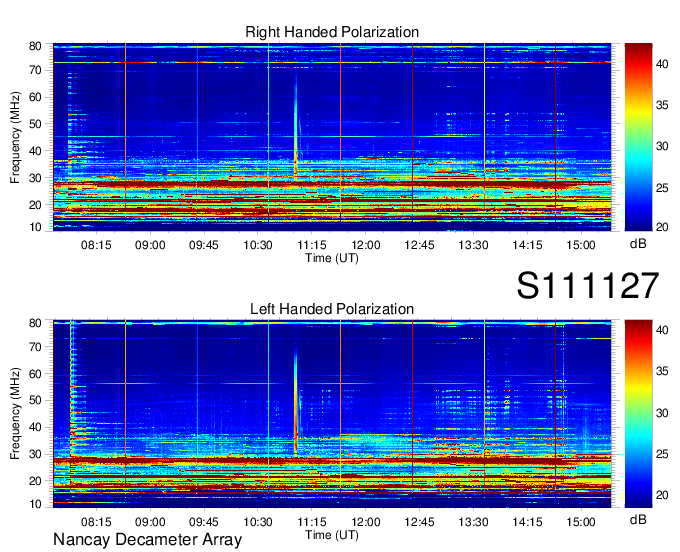The image size is (680, 552).
Task: Pick 10:30 tick on Left Handed time axis
Action: [258, 522]
